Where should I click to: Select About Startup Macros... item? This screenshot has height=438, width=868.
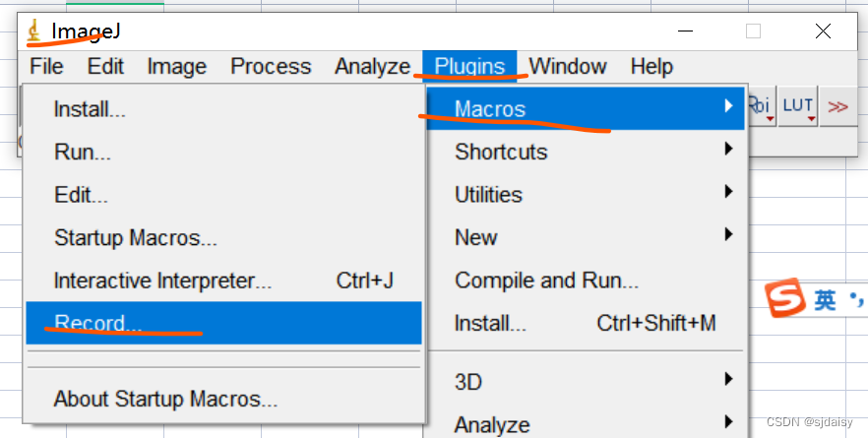coord(223,399)
